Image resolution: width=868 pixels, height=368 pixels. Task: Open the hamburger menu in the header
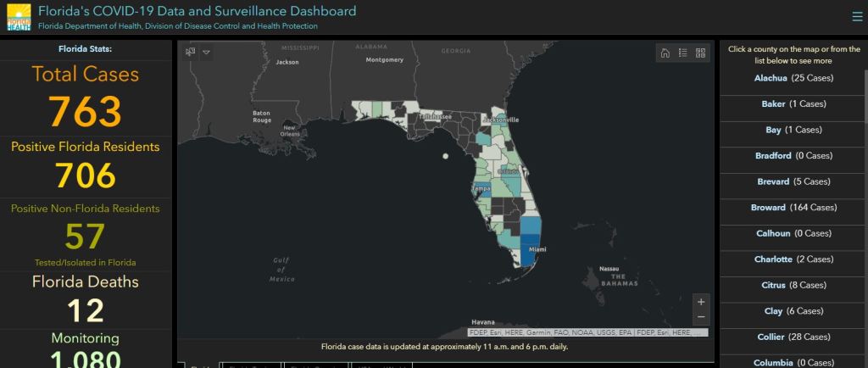[856, 16]
